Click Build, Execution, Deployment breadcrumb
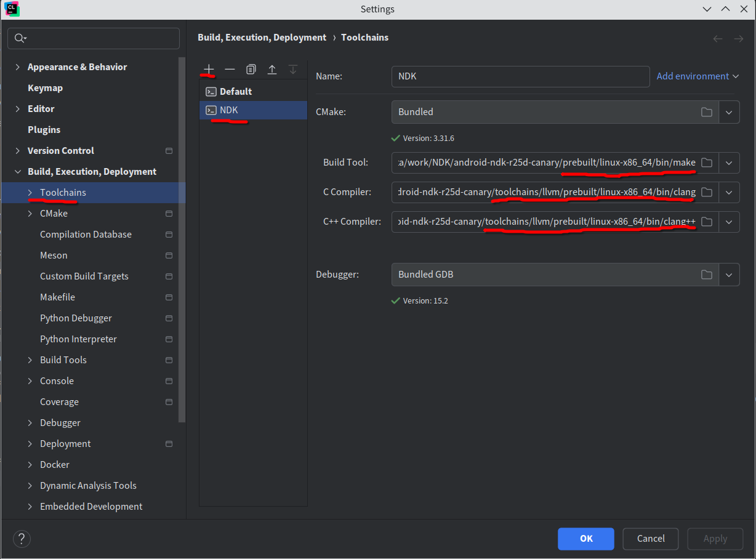Screen dimensions: 756x559 click(x=262, y=38)
